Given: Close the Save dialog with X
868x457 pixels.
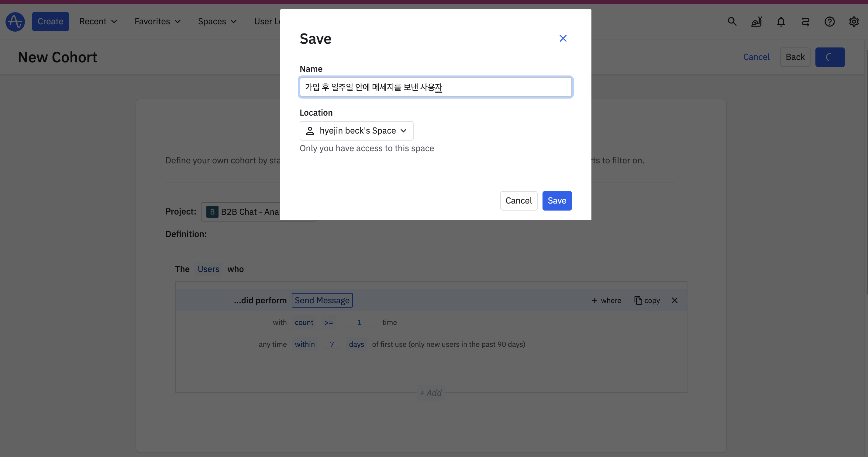Looking at the screenshot, I should tap(563, 38).
